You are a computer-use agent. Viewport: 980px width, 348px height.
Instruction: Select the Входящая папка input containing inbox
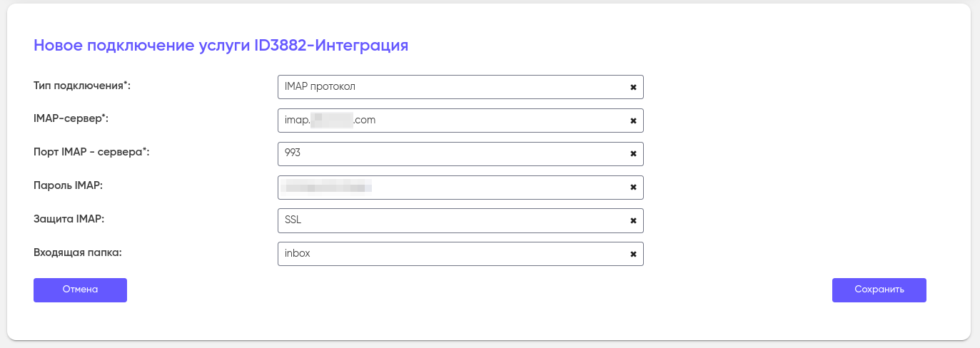[x=450, y=255]
